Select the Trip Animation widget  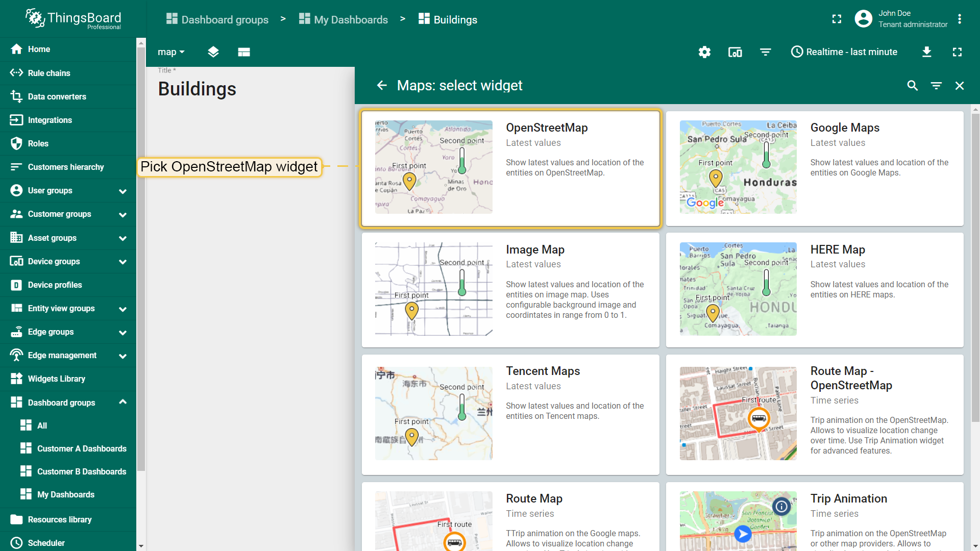coord(815,516)
